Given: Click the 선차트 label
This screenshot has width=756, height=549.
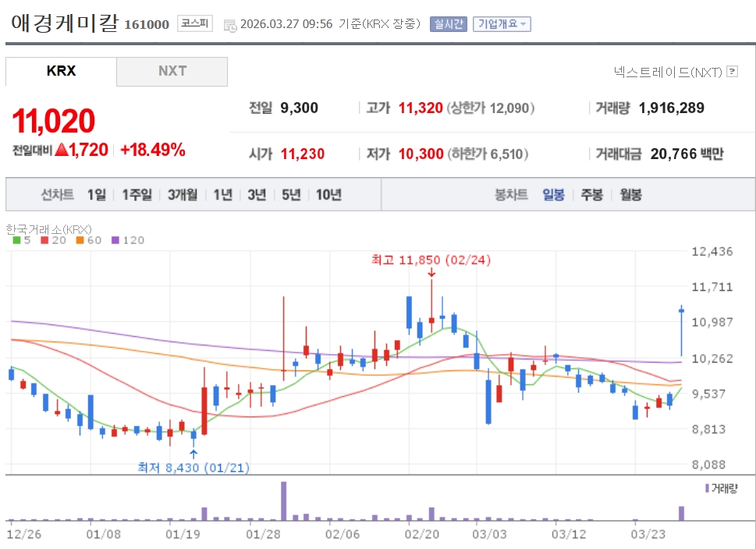Looking at the screenshot, I should [58, 195].
